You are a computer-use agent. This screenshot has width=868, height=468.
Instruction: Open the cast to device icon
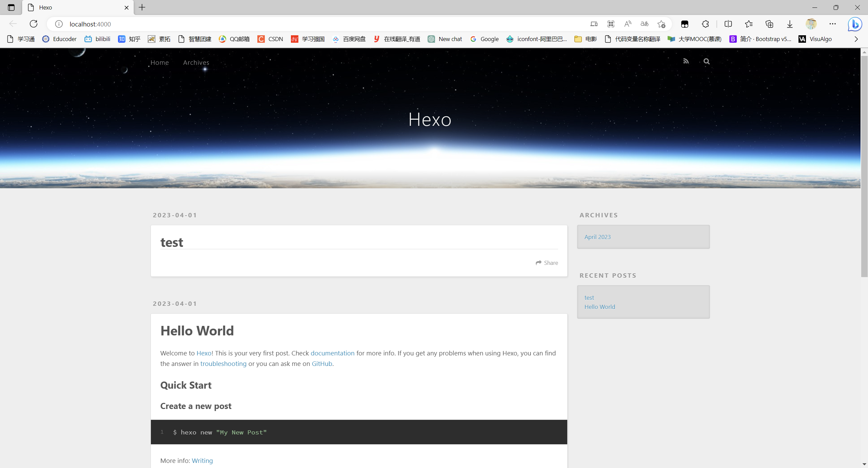tap(594, 24)
